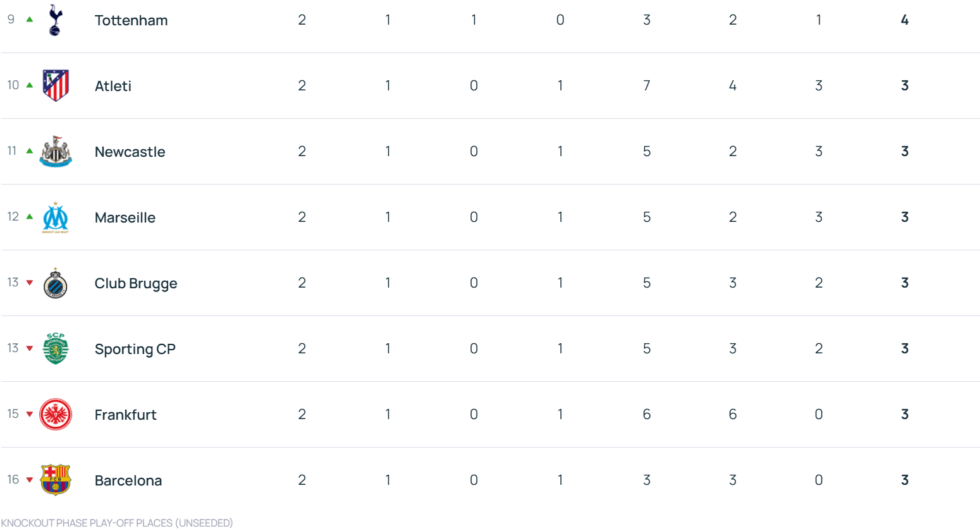Open the Marseille team page
The width and height of the screenshot is (980, 531).
(x=125, y=217)
